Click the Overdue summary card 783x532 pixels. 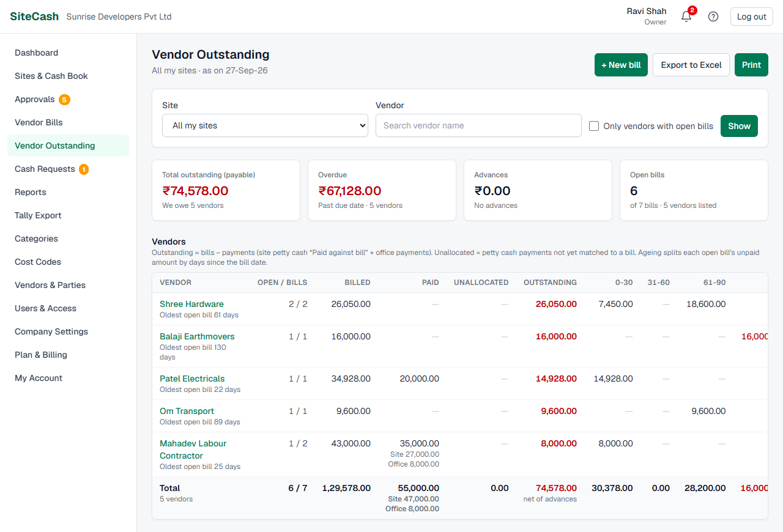382,190
